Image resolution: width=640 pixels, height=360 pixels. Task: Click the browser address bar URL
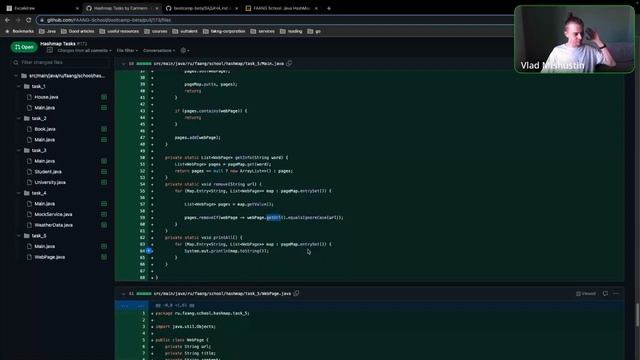click(109, 20)
